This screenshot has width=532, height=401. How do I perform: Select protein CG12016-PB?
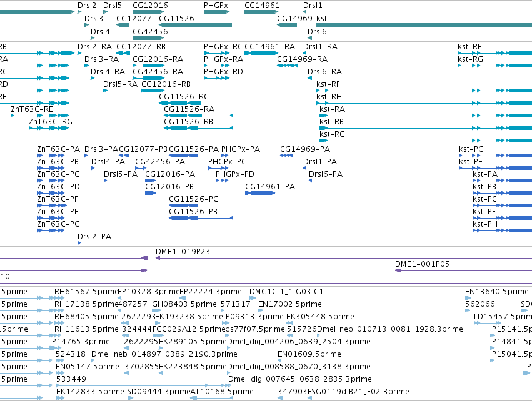[169, 187]
